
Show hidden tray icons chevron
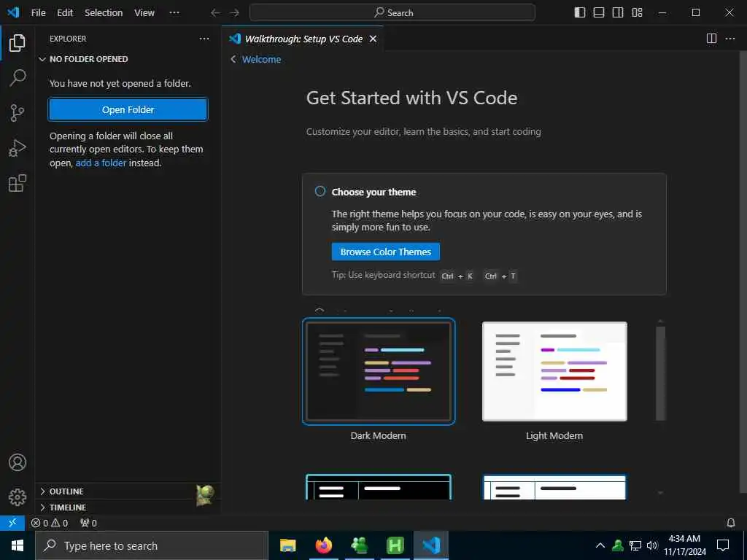pos(600,545)
